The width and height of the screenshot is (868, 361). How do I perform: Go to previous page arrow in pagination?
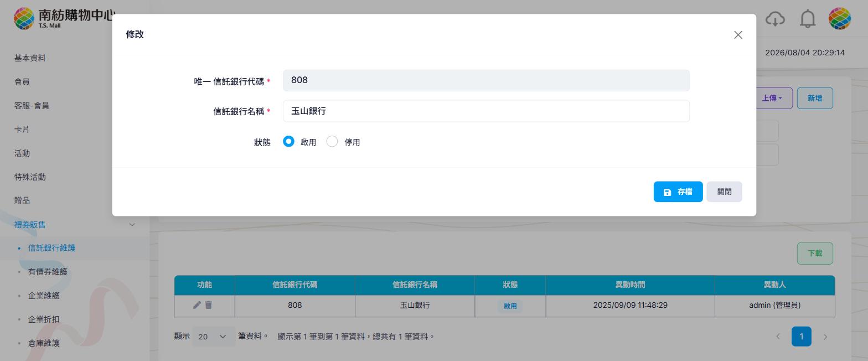pos(778,337)
